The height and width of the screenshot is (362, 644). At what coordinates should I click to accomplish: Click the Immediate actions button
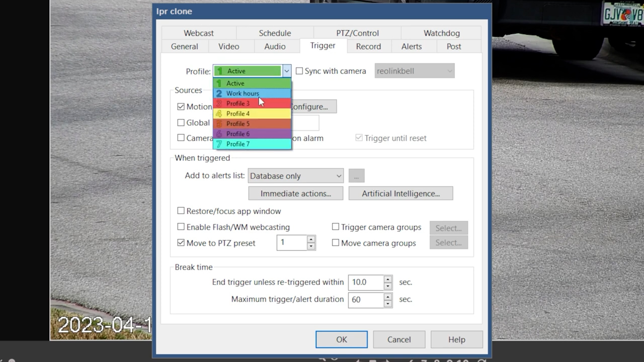tap(295, 194)
